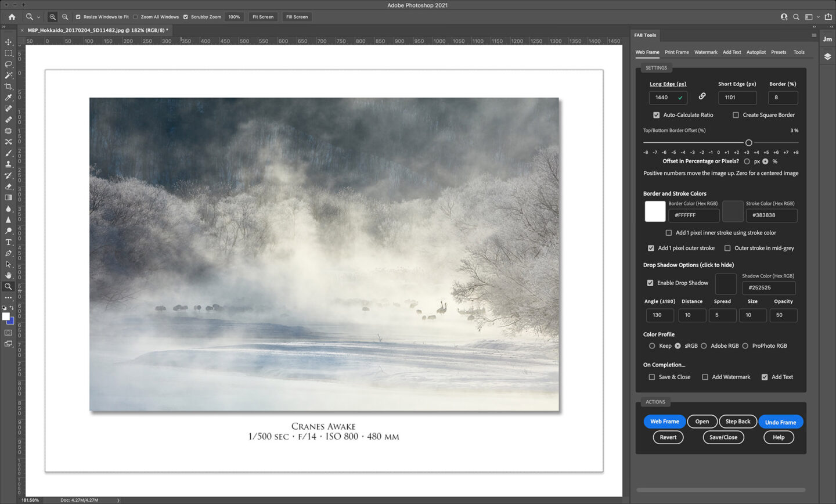Select the Crop tool

(x=8, y=87)
